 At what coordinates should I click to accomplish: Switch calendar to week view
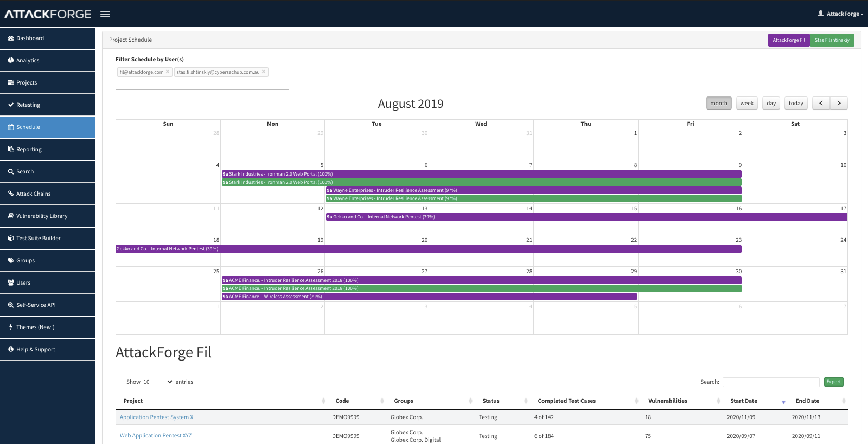click(747, 103)
